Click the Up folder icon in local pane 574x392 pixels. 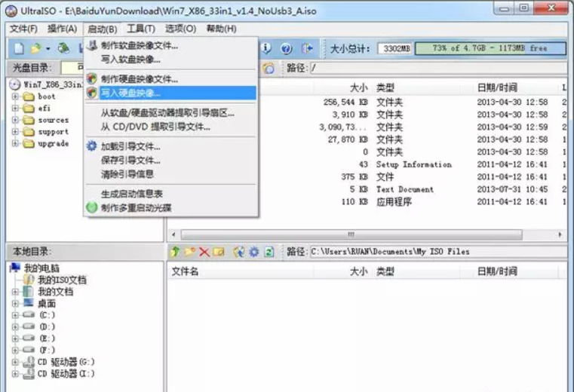tap(175, 252)
